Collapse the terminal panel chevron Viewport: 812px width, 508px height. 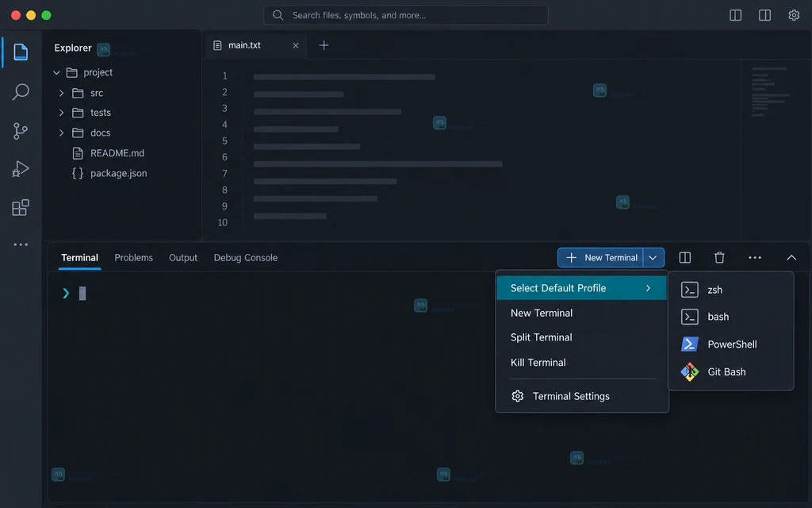point(791,258)
